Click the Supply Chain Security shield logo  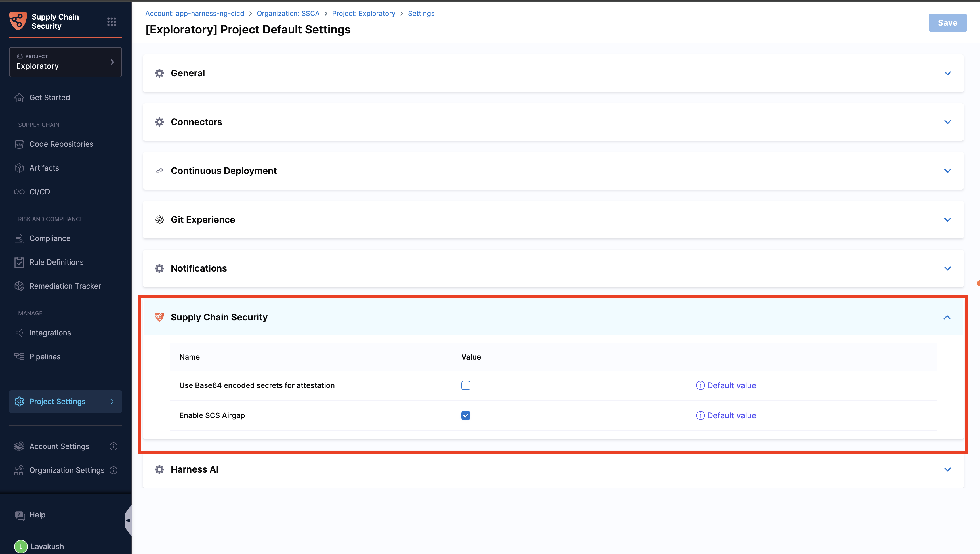[x=18, y=21]
